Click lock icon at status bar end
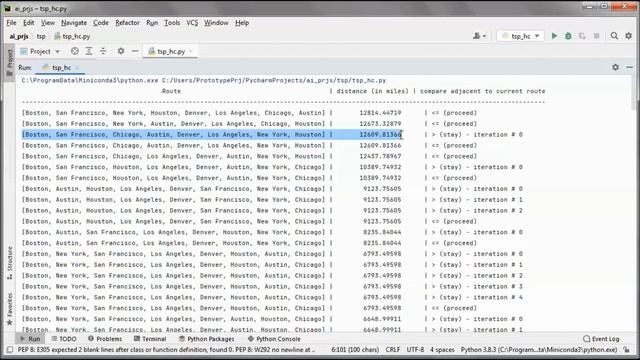The height and width of the screenshot is (360, 640). pos(627,350)
